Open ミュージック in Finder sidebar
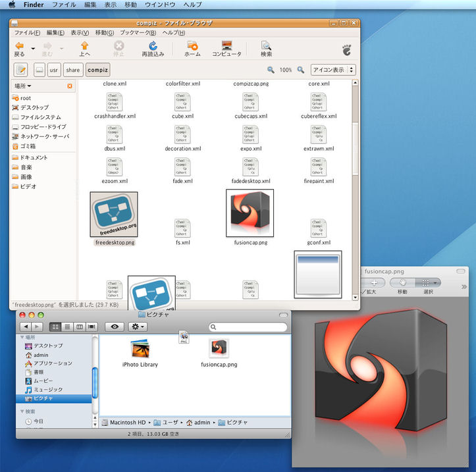Screen dimensions: 476x472 pyautogui.click(x=43, y=390)
